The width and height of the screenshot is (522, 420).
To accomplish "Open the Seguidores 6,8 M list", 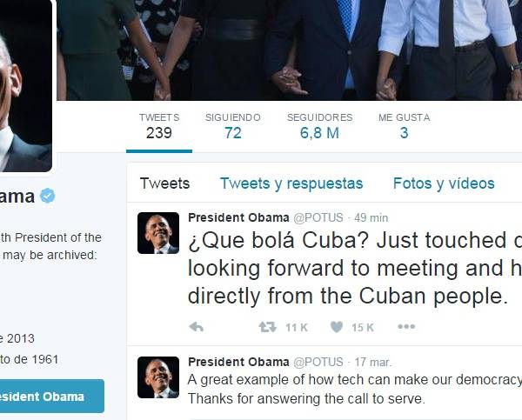I will [x=319, y=126].
